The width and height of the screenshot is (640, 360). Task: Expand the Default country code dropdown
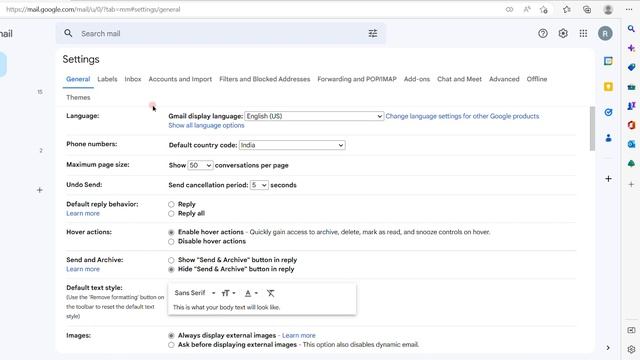(x=292, y=145)
